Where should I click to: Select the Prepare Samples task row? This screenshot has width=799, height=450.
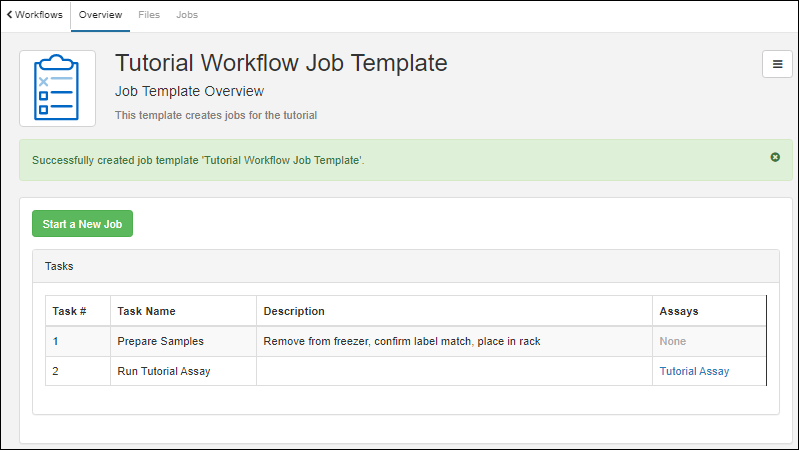[x=158, y=341]
